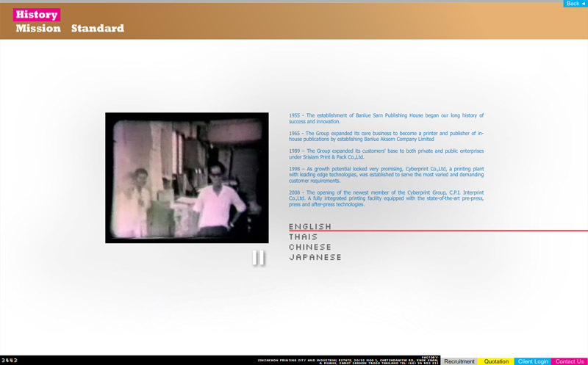This screenshot has height=365, width=588.
Task: Click the 1998 Cyberprint history paragraph
Action: tap(387, 175)
